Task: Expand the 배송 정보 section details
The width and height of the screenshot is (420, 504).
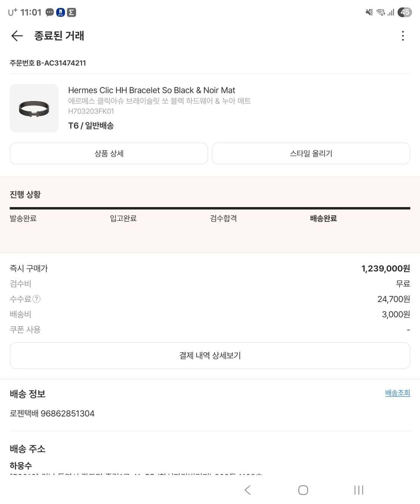Action: pyautogui.click(x=28, y=394)
